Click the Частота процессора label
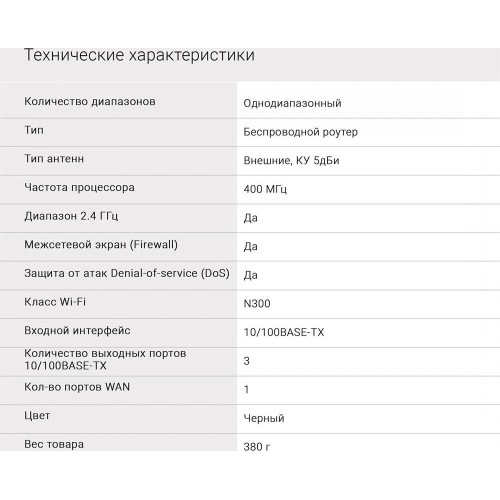 click(x=79, y=187)
